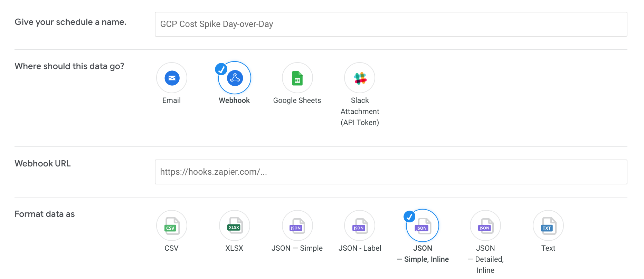Select the Slack Attachment (API Token) destination
Viewport: 644px width, 279px height.
pos(359,78)
